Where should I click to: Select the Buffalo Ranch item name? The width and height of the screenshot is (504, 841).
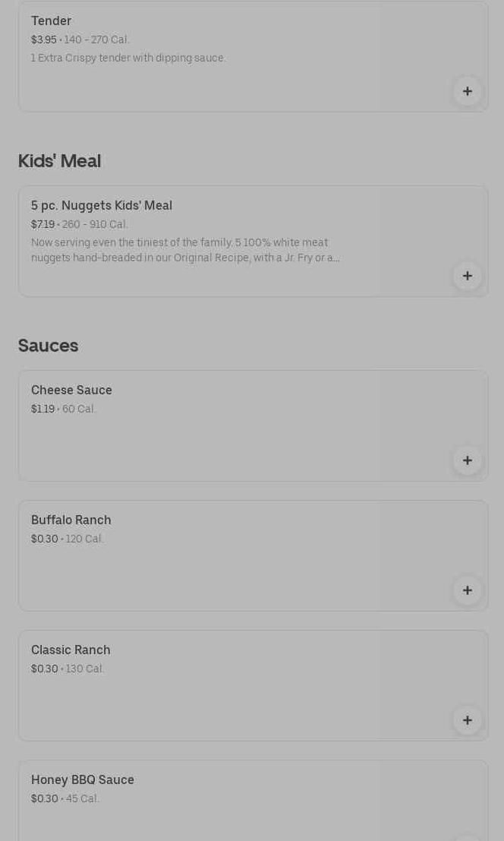71,520
